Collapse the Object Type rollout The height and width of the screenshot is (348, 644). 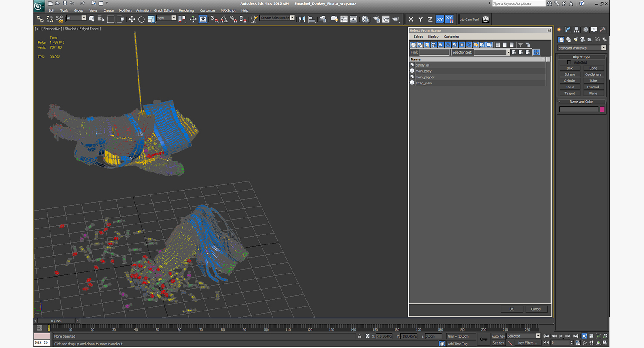pos(582,57)
